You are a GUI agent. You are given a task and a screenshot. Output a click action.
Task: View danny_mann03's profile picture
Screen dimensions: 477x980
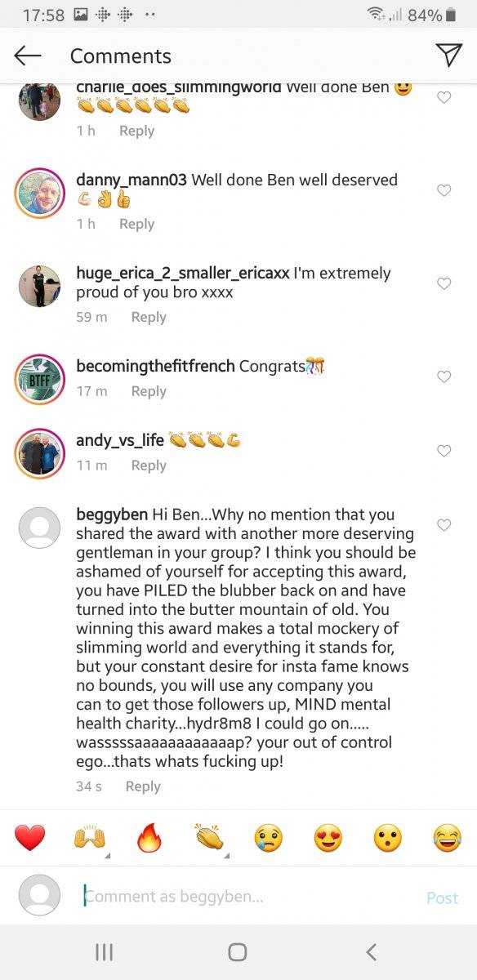click(40, 194)
